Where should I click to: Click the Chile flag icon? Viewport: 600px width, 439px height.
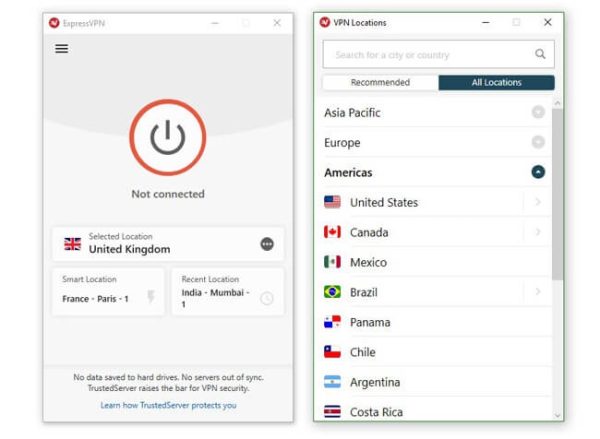[x=332, y=352]
